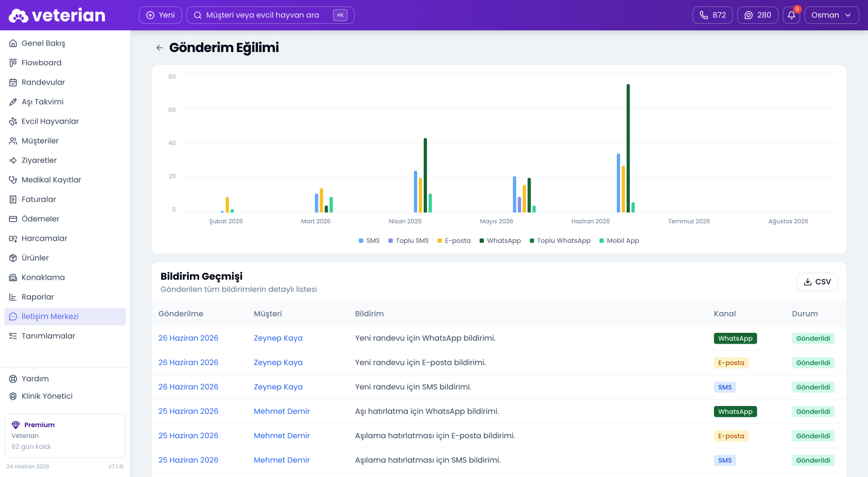Click the phone credits counter 872
This screenshot has width=868, height=477.
[x=713, y=15]
